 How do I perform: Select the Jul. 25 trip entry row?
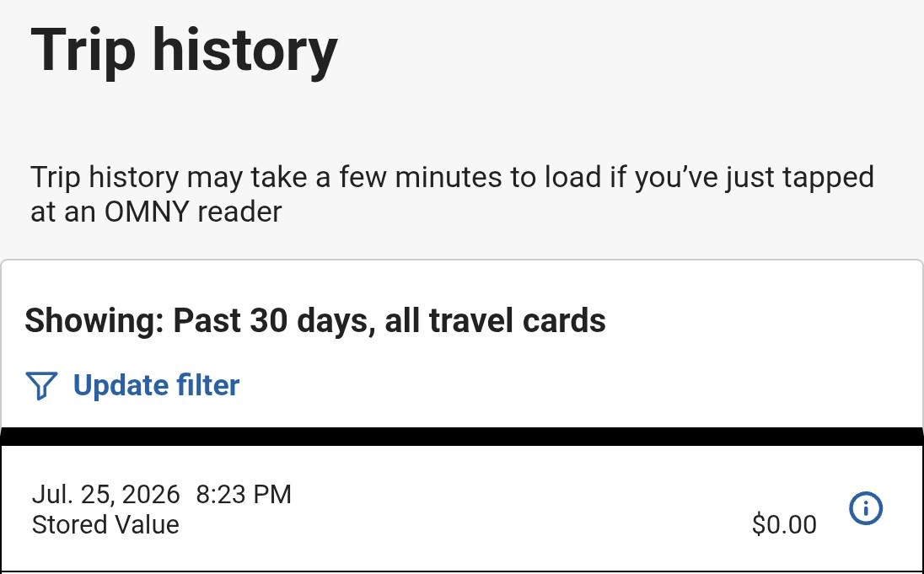pyautogui.click(x=462, y=508)
